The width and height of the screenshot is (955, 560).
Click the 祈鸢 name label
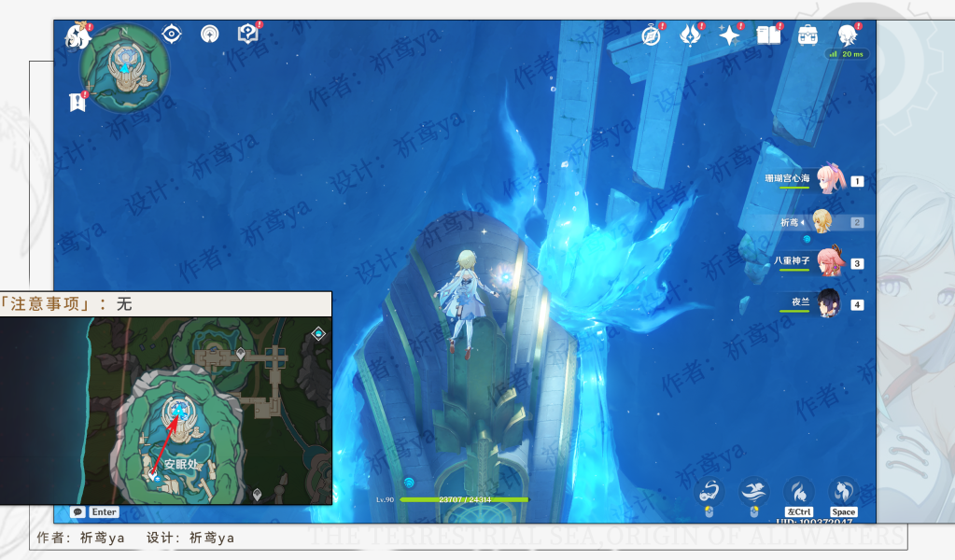click(x=790, y=222)
